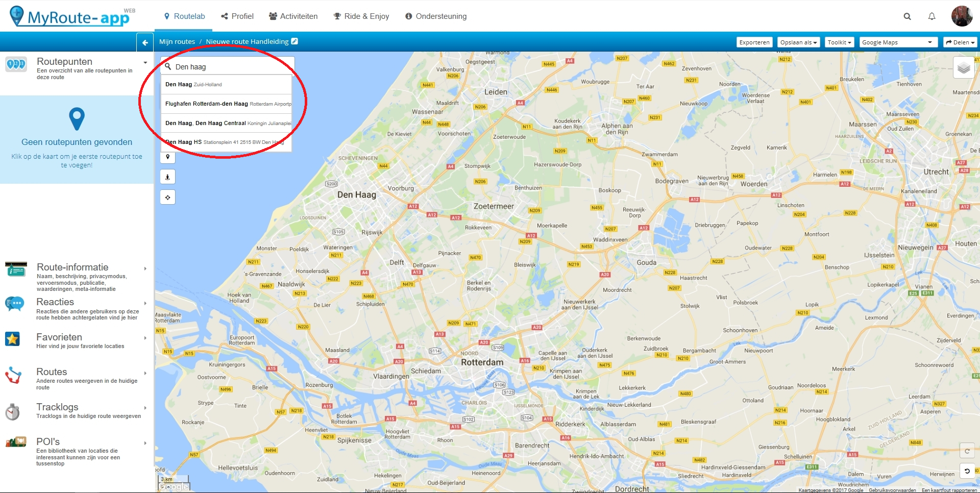Open the Route-informatie heading
Screen dimensions: 980x493
72,267
